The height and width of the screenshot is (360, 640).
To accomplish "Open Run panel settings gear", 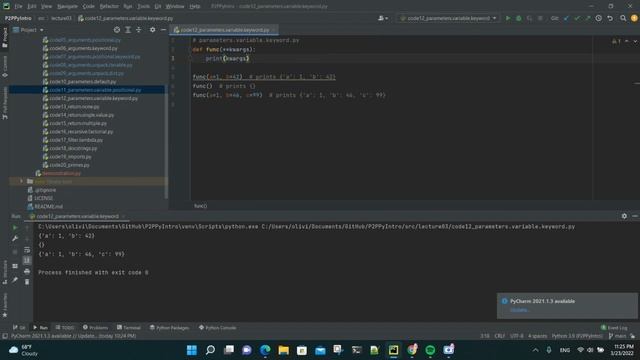I will pos(624,216).
